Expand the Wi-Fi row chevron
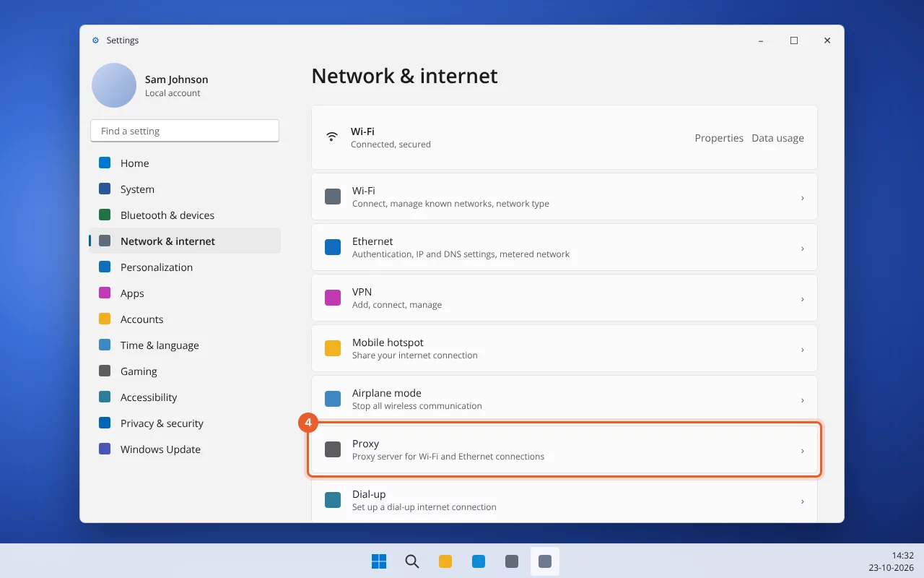The height and width of the screenshot is (578, 924). point(802,197)
